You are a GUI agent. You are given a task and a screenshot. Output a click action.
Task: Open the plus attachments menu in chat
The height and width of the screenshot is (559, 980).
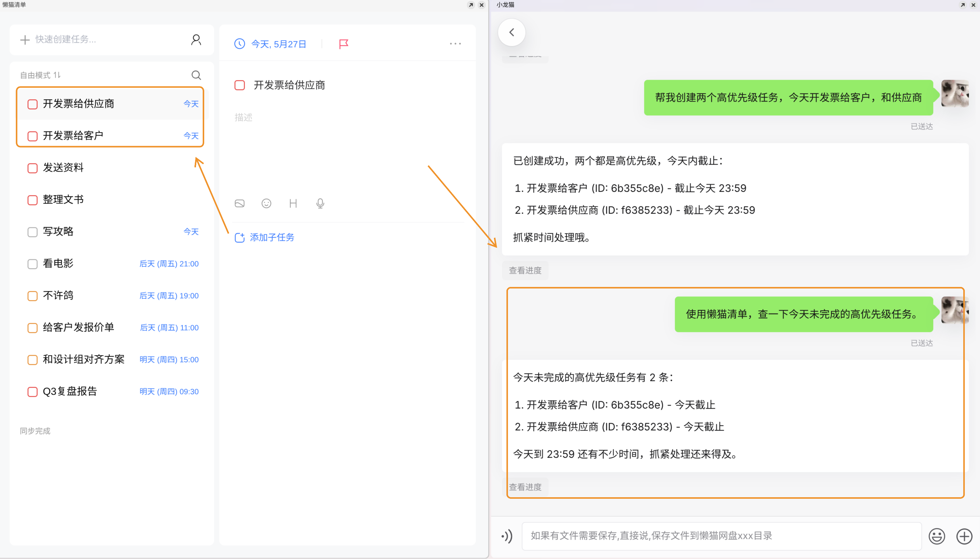(964, 536)
